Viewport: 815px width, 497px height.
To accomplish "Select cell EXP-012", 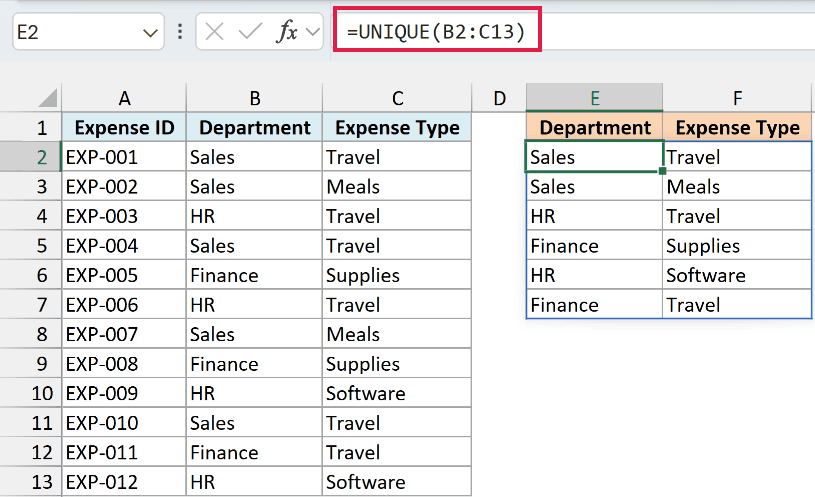I will click(x=124, y=481).
